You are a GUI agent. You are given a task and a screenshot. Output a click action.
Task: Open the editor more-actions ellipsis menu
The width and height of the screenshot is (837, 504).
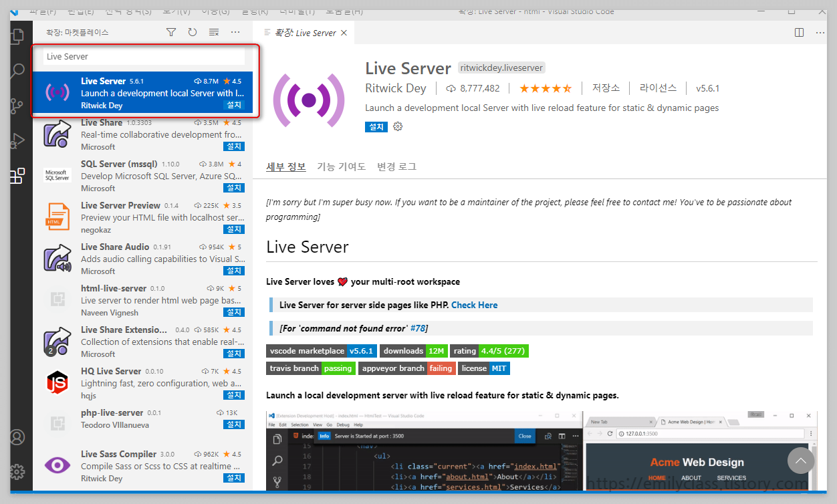click(821, 32)
